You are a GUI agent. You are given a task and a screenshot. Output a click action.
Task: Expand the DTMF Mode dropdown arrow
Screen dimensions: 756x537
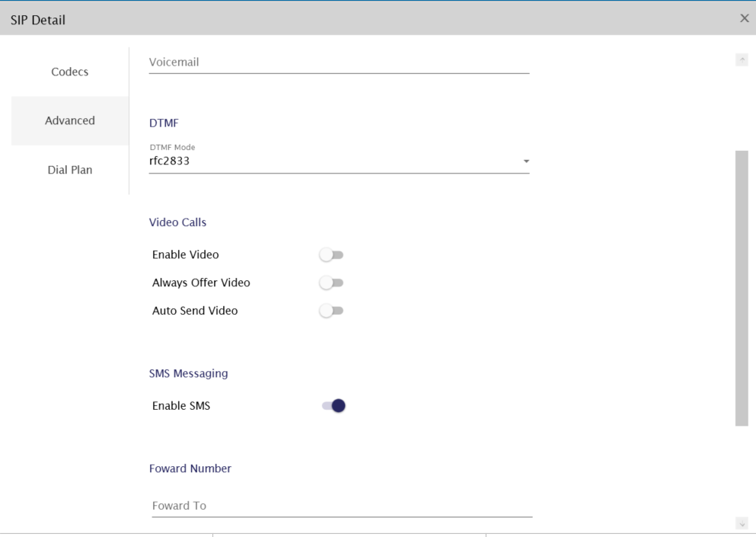tap(525, 161)
